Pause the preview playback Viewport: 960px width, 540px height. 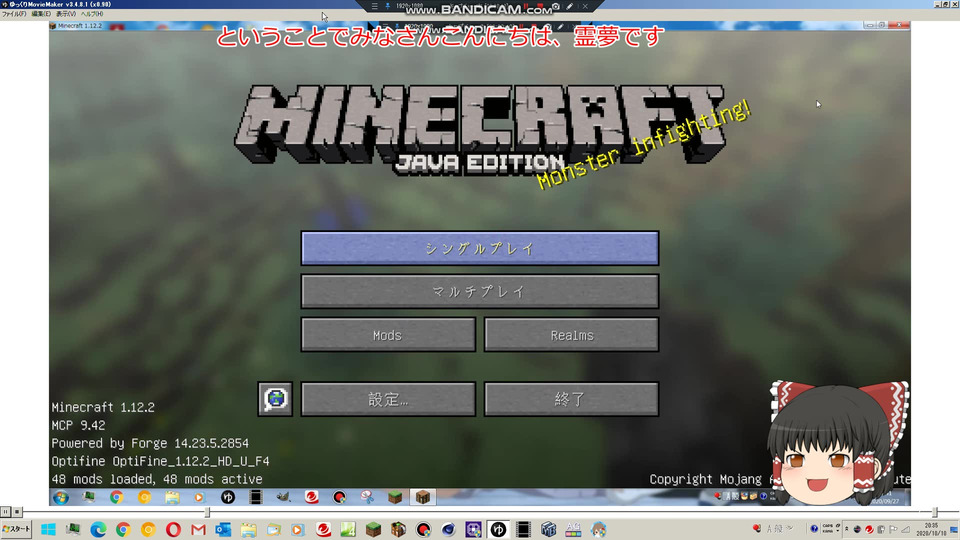pos(5,511)
